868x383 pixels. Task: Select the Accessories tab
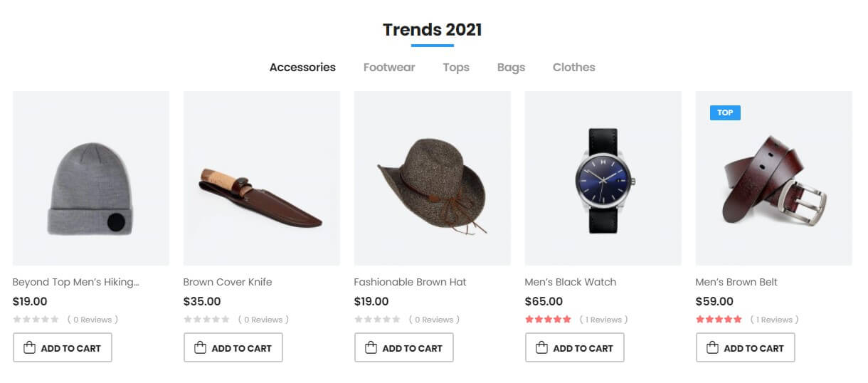coord(302,67)
